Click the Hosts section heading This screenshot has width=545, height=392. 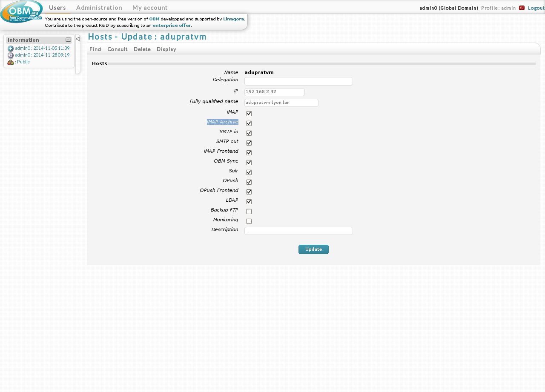coord(99,63)
